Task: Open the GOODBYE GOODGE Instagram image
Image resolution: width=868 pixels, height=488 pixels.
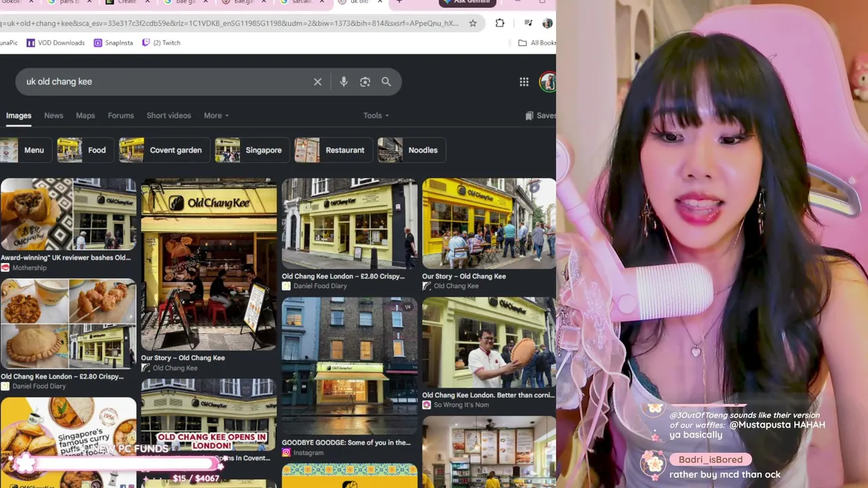Action: [x=349, y=366]
